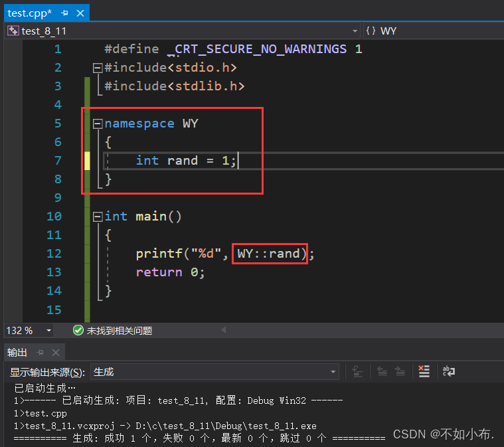Go to previous message in output

[x=382, y=372]
